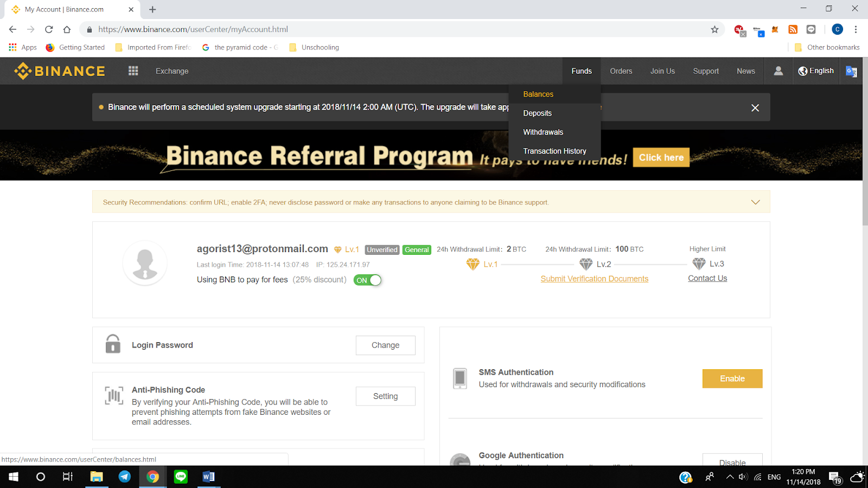Select Withdrawals from Funds menu
Screen dimensions: 868x488
554,132
